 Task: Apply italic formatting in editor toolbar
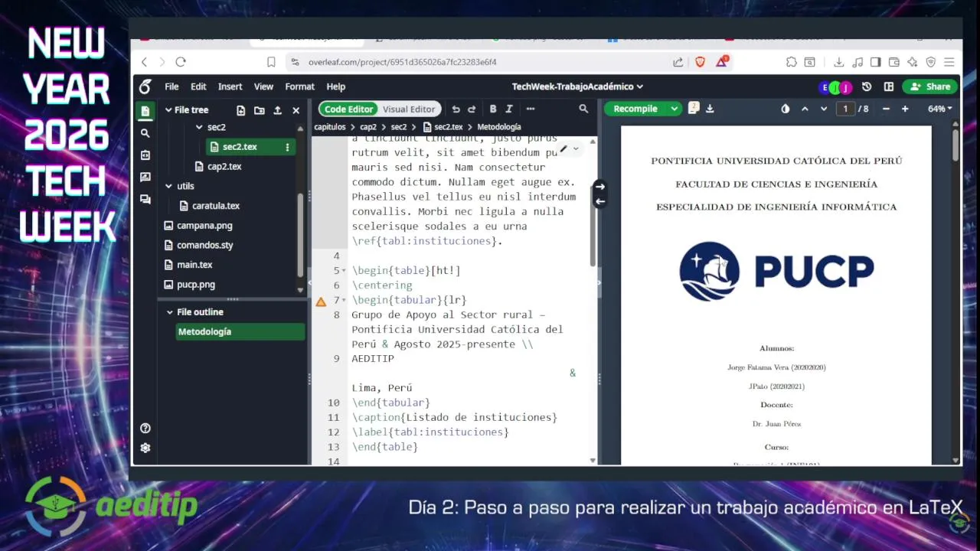click(x=509, y=109)
